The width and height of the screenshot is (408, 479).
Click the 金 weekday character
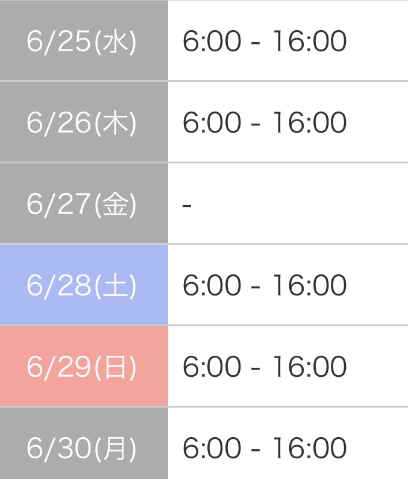coord(115,204)
